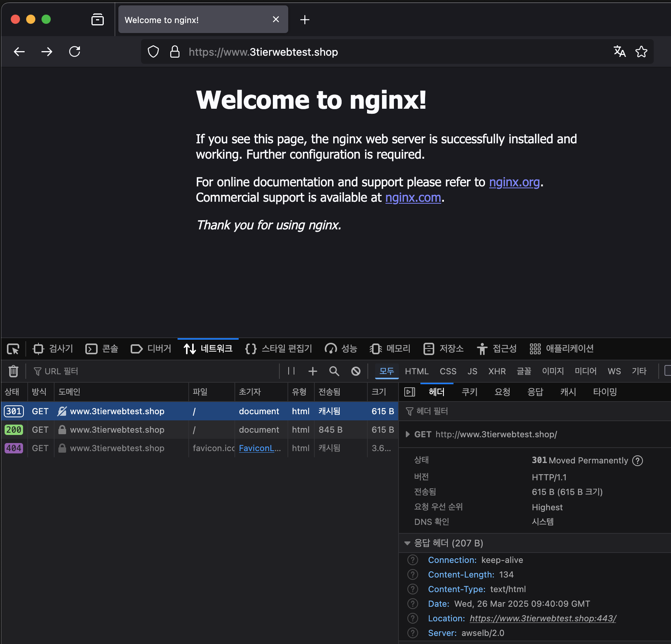Collapse the Response Headers (응답 헤더) section
This screenshot has height=644, width=671.
pyautogui.click(x=407, y=543)
